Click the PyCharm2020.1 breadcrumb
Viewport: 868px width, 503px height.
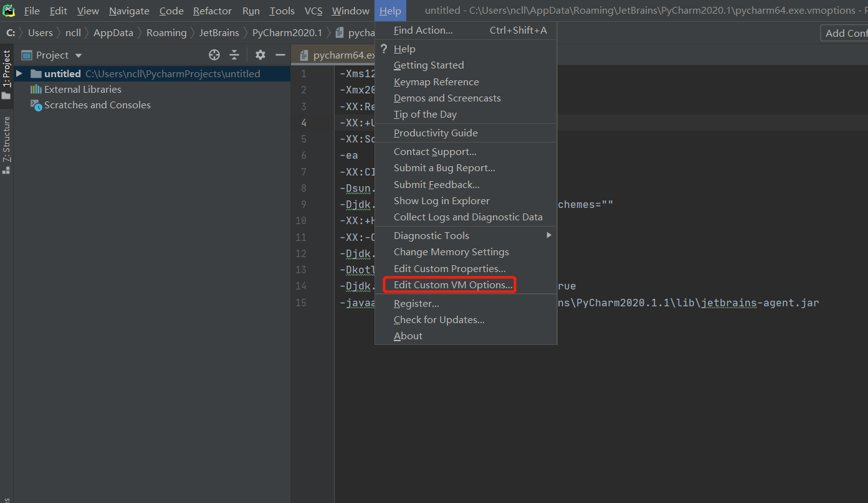point(287,33)
